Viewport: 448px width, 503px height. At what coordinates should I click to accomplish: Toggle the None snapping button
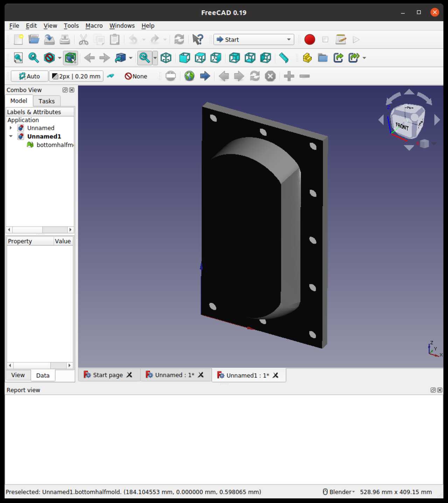(136, 76)
